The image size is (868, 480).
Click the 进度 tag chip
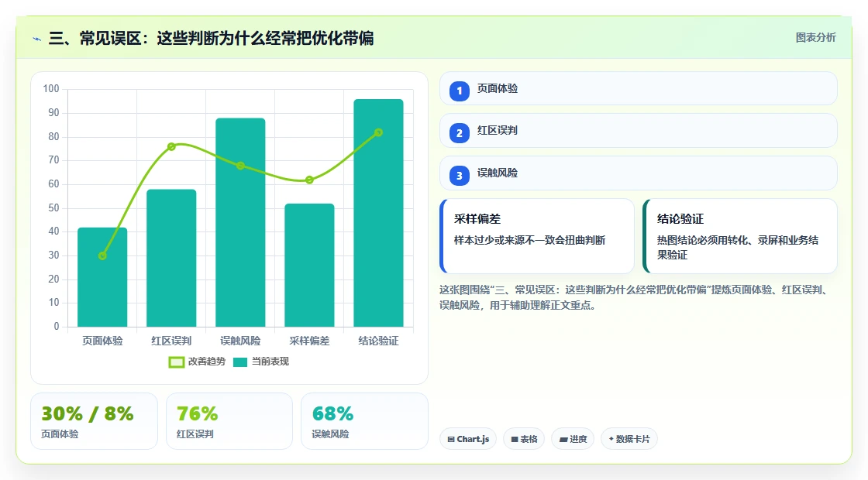click(573, 439)
